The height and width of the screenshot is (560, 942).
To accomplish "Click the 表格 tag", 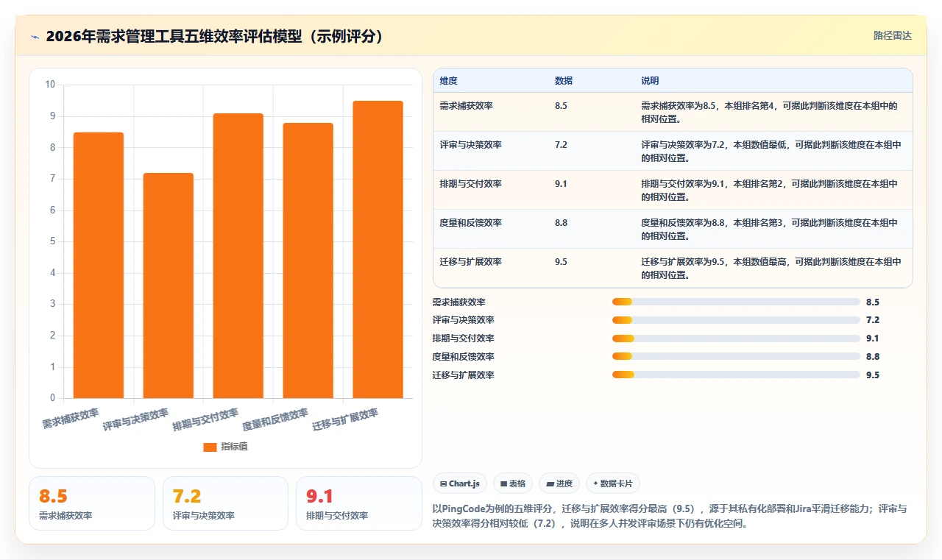I will (513, 483).
